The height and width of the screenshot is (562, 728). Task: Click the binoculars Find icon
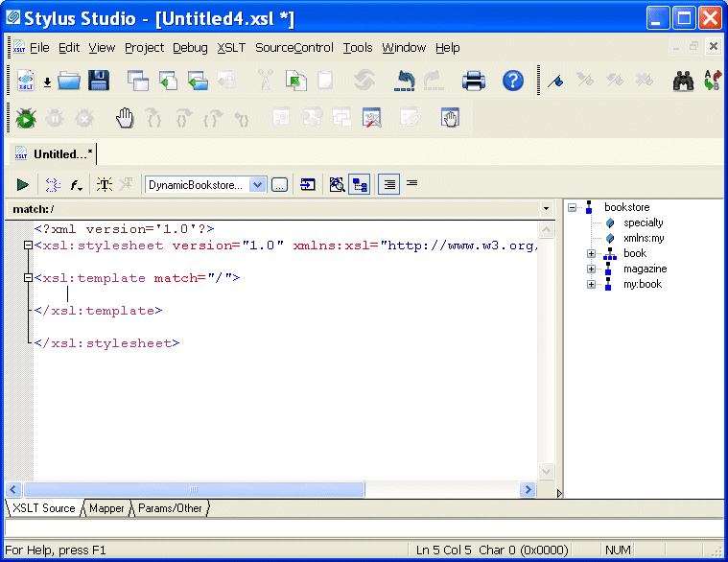click(x=683, y=82)
